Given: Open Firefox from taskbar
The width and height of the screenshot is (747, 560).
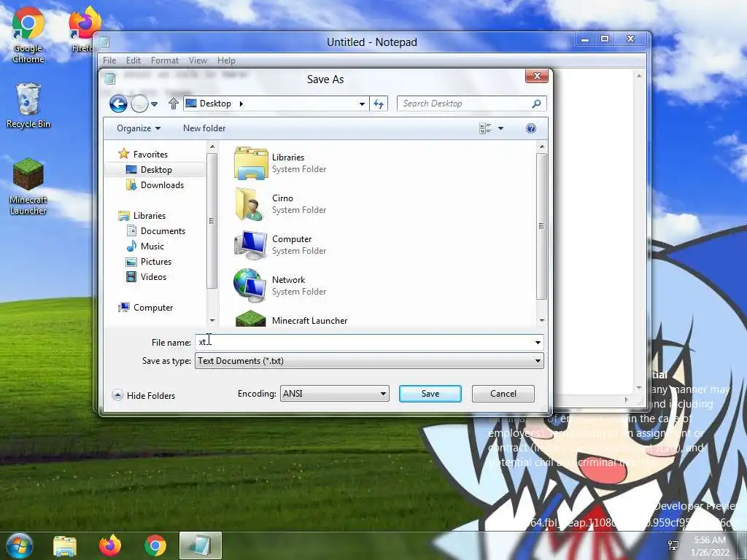Looking at the screenshot, I should click(110, 545).
